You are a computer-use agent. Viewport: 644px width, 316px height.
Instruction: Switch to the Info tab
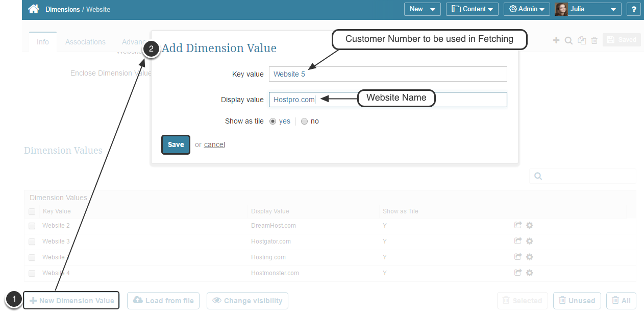coord(43,42)
